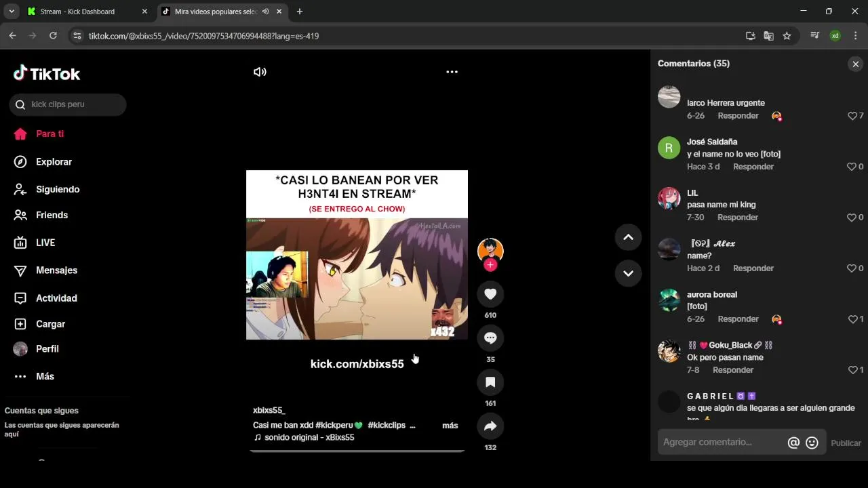The width and height of the screenshot is (868, 488).
Task: Go to next video with down arrow
Action: [628, 273]
